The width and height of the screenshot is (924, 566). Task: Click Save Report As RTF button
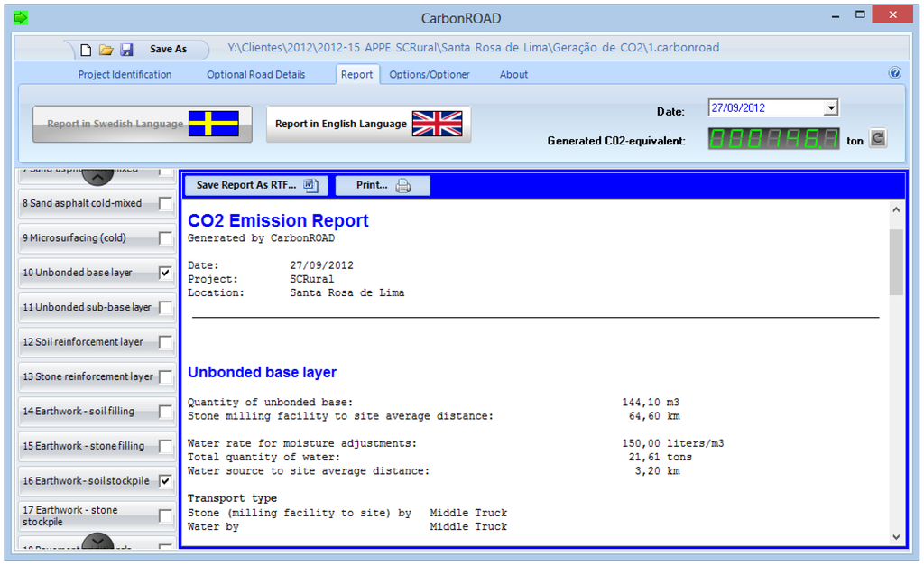pyautogui.click(x=256, y=185)
